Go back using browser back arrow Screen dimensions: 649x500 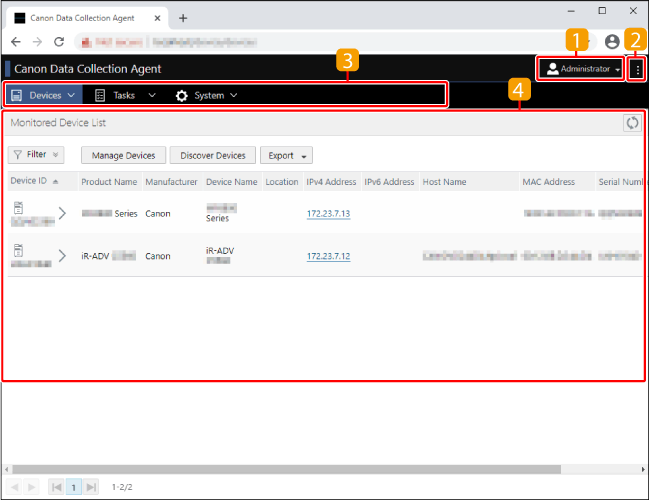coord(15,42)
